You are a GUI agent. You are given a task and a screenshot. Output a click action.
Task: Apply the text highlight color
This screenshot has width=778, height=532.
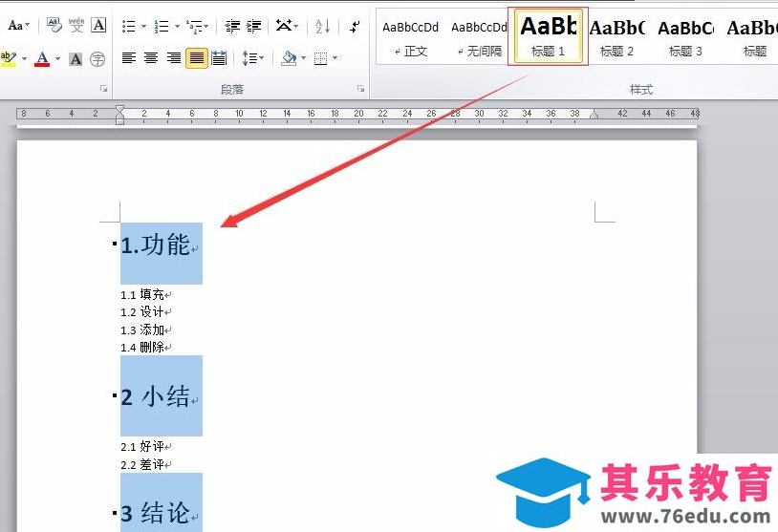[9, 58]
